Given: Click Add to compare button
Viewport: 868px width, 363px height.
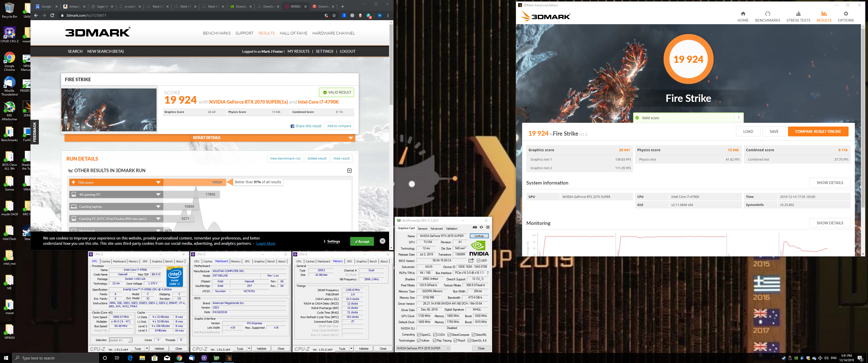Looking at the screenshot, I should pos(339,126).
